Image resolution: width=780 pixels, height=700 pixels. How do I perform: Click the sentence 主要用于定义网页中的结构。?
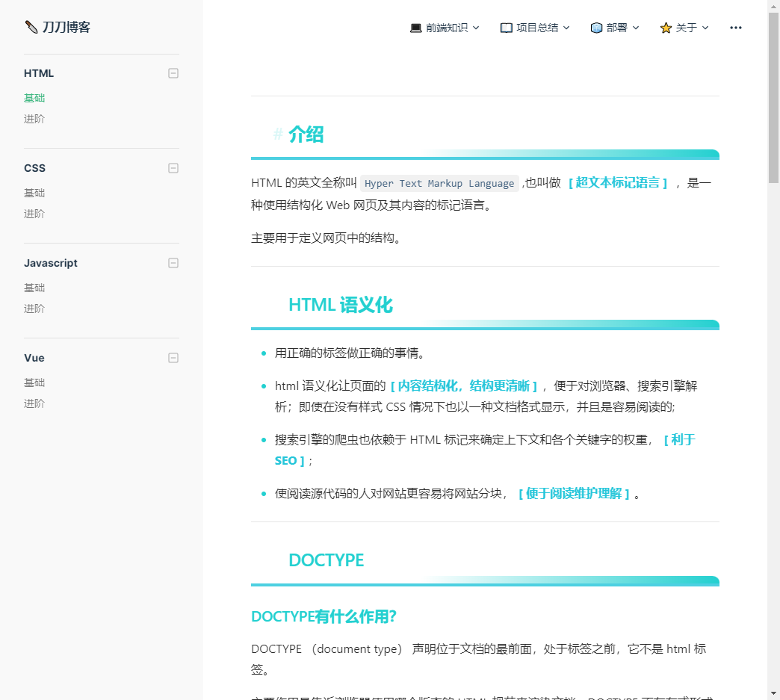coord(326,238)
